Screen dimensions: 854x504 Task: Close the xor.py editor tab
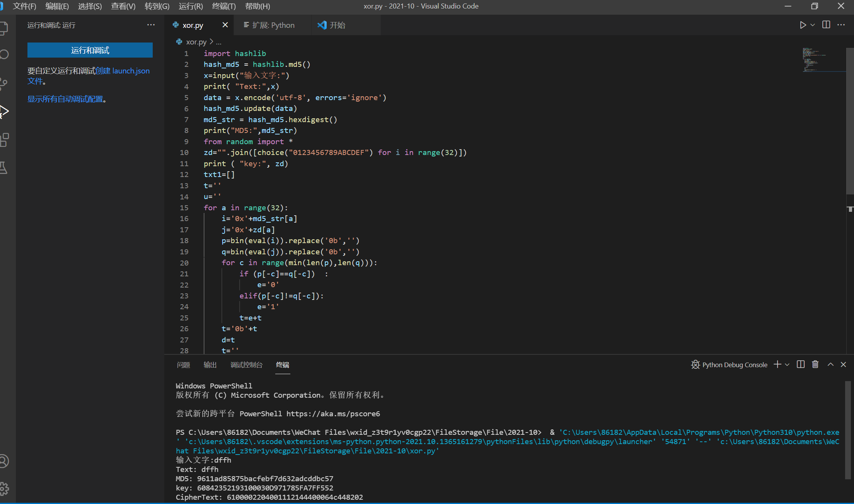pos(225,25)
